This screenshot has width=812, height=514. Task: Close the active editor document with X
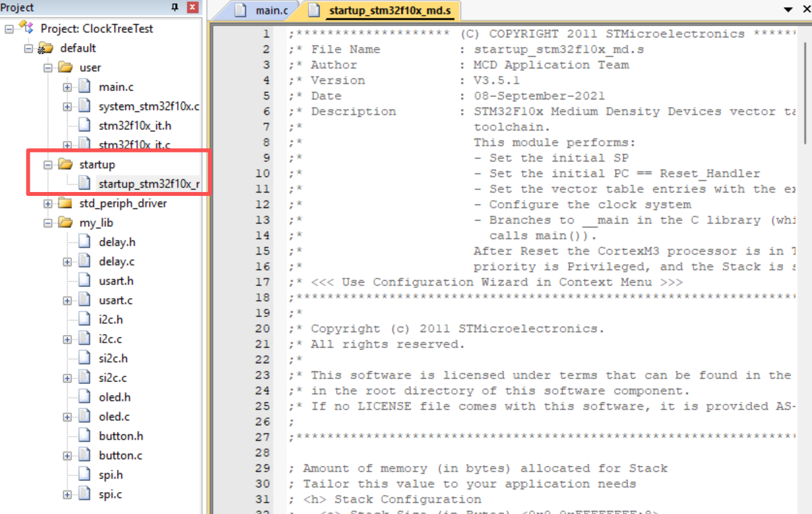point(806,10)
